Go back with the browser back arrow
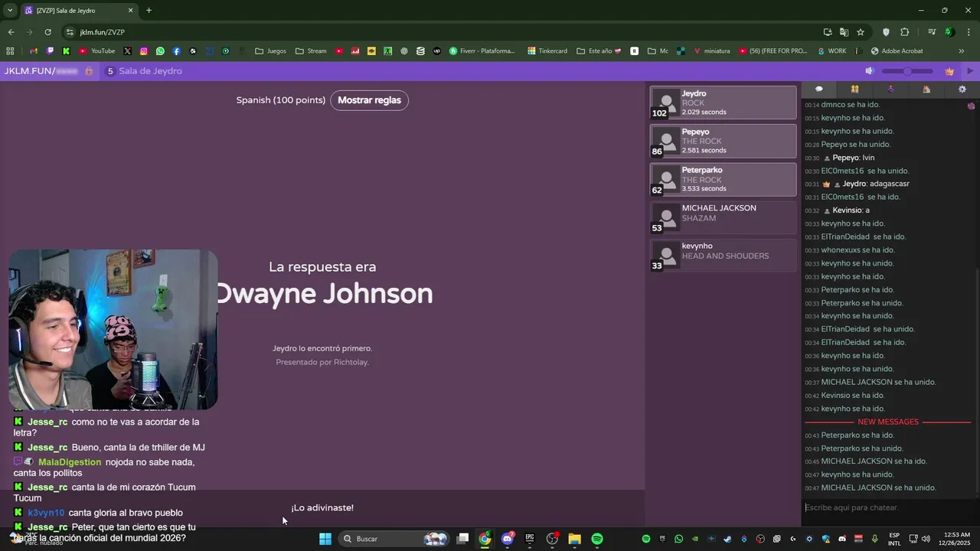980x551 pixels. [11, 32]
